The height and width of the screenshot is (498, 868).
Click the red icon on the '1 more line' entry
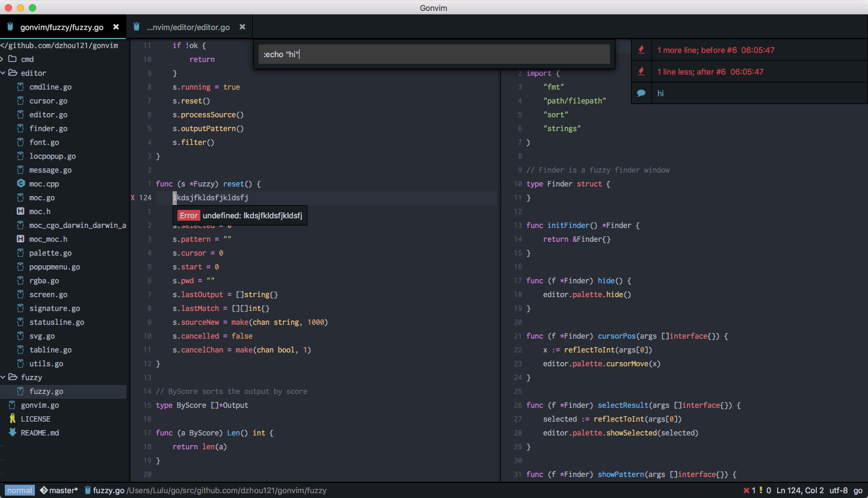(641, 49)
